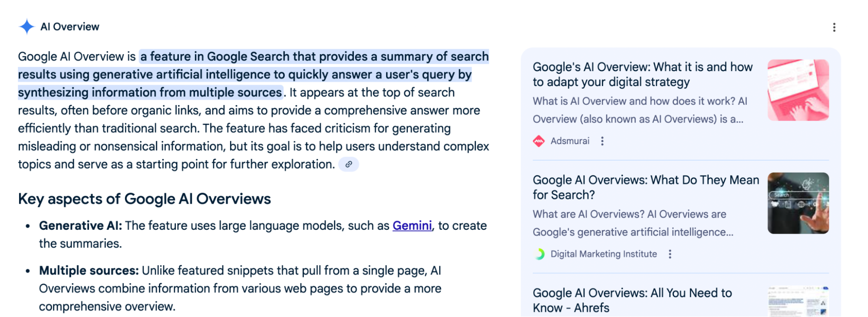This screenshot has width=868, height=317.
Task: Click the Digital Marketing Institute article thumbnail
Action: (x=798, y=203)
